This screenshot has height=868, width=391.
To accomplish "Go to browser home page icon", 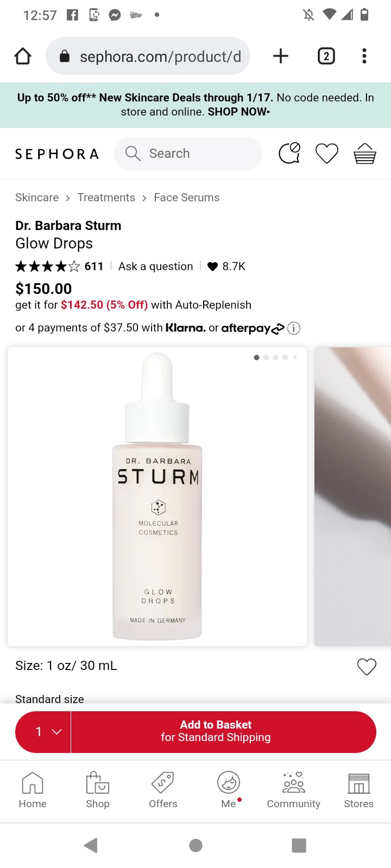I will tap(23, 56).
